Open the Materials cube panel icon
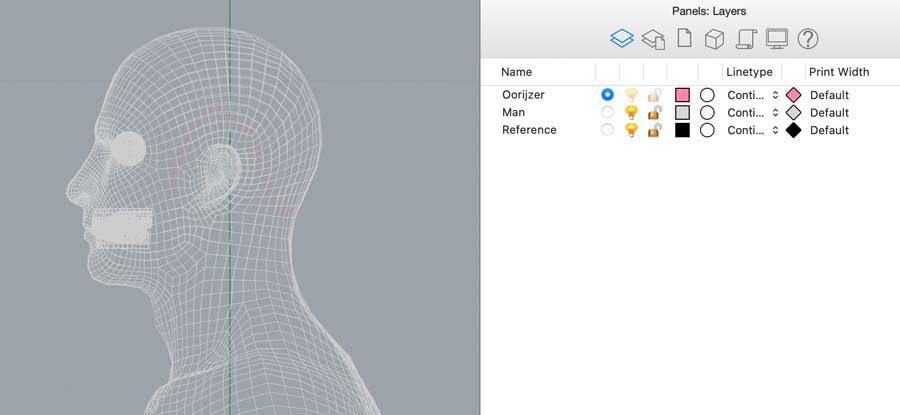This screenshot has width=900, height=415. click(715, 39)
